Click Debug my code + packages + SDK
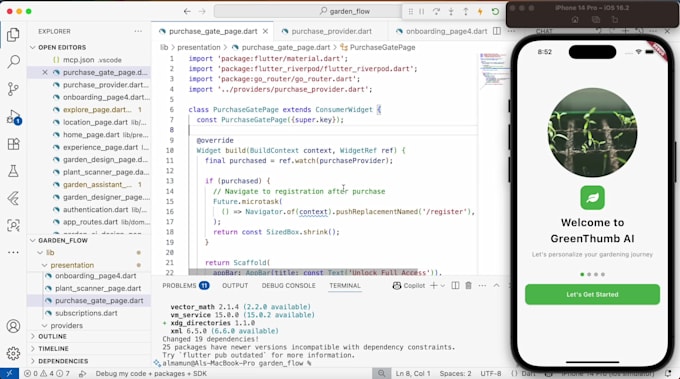This screenshot has width=680, height=379. coord(151,373)
